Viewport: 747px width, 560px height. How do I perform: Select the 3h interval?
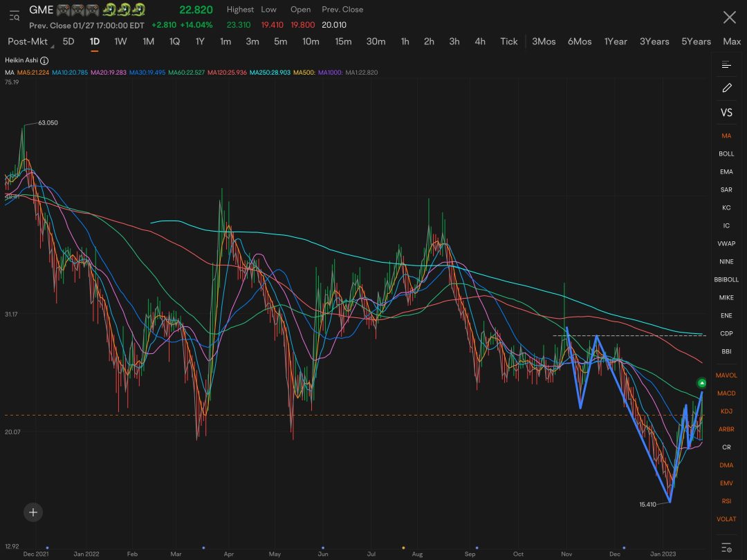454,41
